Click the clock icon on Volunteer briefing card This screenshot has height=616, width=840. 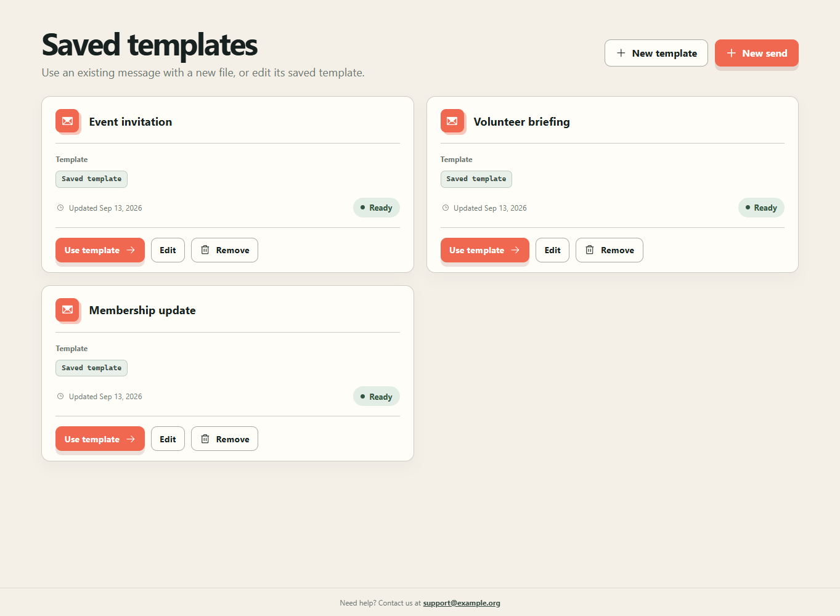click(446, 208)
